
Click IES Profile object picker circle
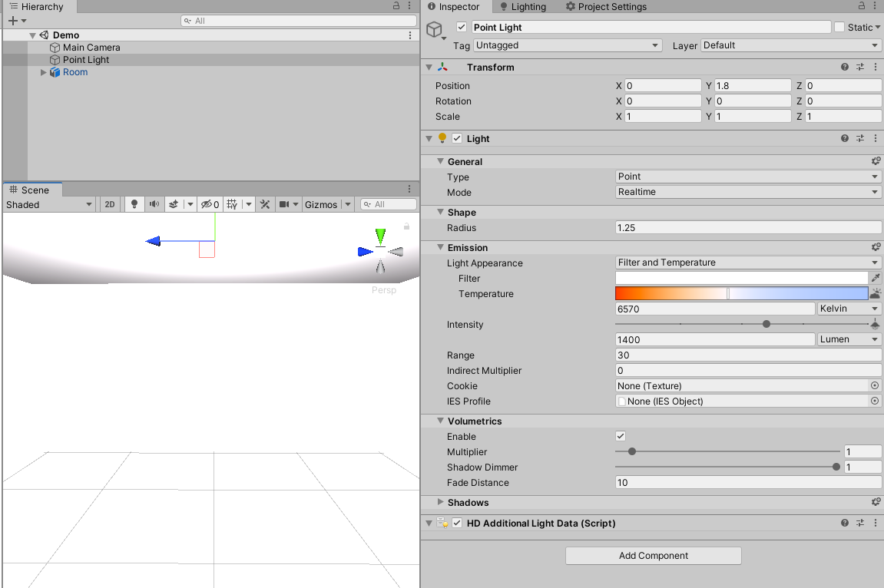pyautogui.click(x=875, y=401)
